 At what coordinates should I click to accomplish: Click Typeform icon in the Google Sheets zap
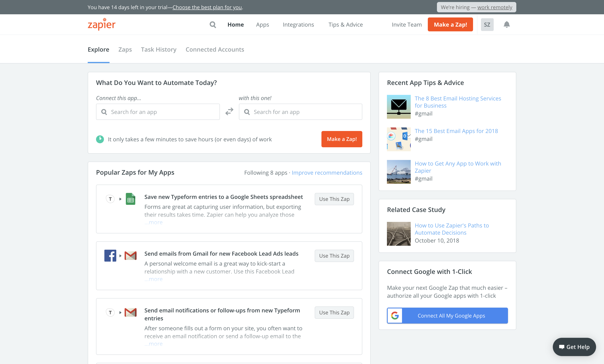pyautogui.click(x=110, y=199)
